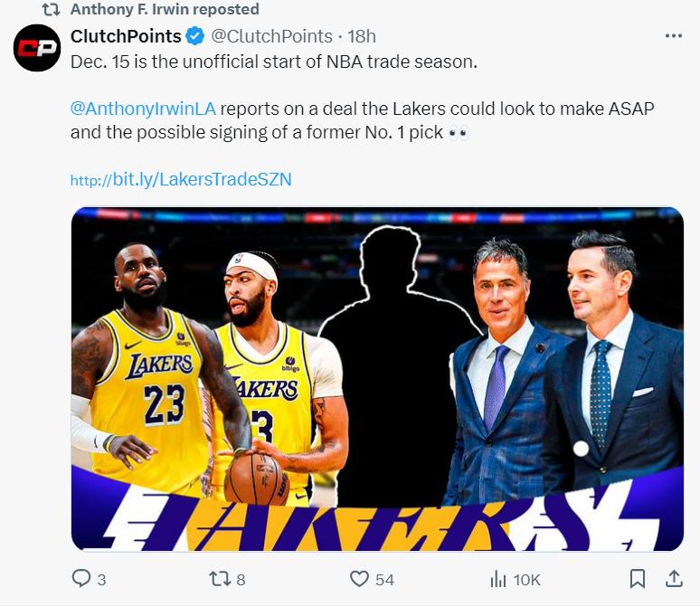Open the tweet via the 18h timestamp

[363, 36]
